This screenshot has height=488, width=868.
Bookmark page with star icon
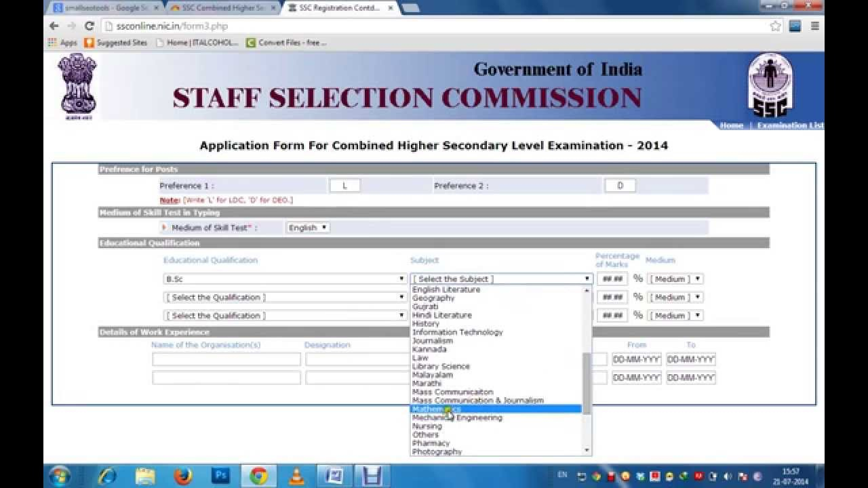tap(776, 26)
